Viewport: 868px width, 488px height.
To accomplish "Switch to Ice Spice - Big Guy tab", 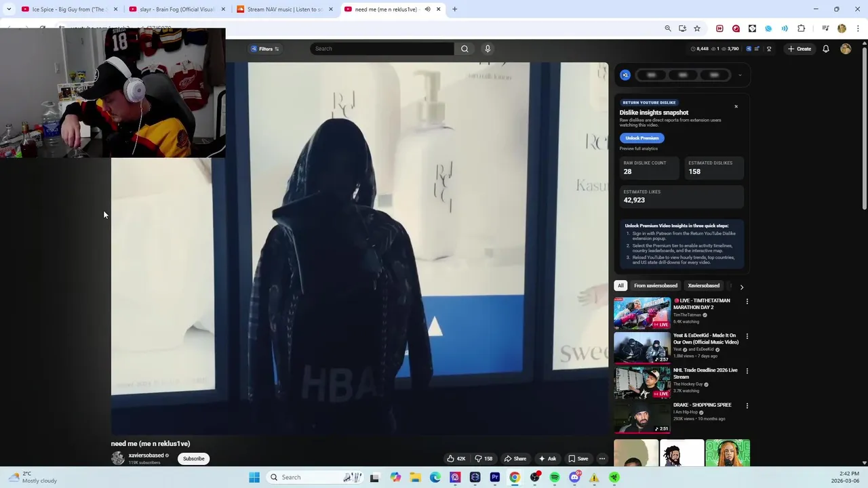I will point(68,9).
